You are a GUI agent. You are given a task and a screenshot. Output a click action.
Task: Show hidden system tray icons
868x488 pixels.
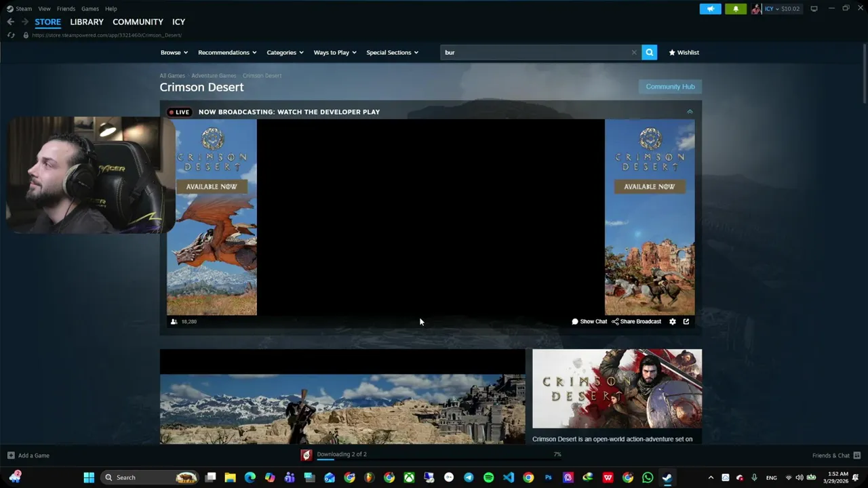[x=711, y=477]
